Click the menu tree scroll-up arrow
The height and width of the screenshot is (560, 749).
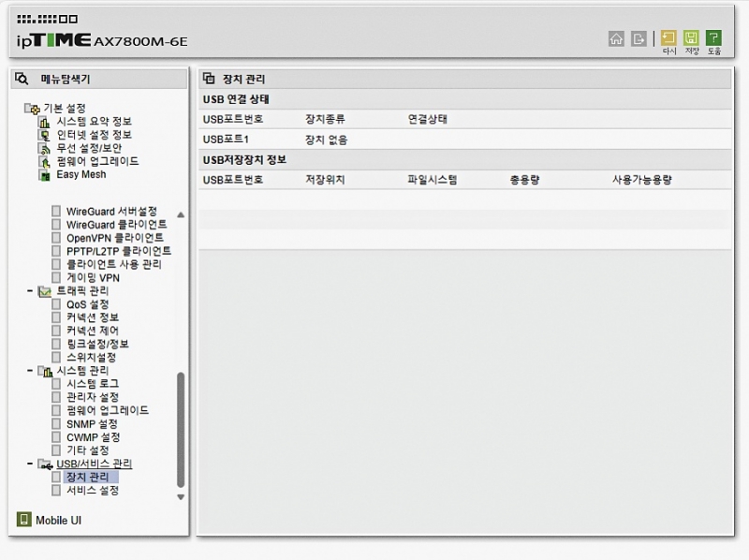(181, 214)
